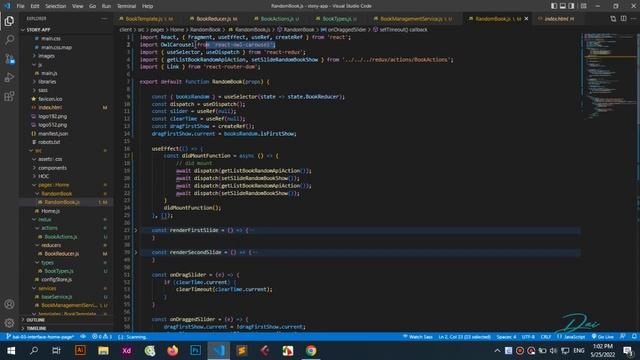Viewport: 640px width, 360px height.
Task: Close the RandomBook.js tab
Action: [x=526, y=19]
